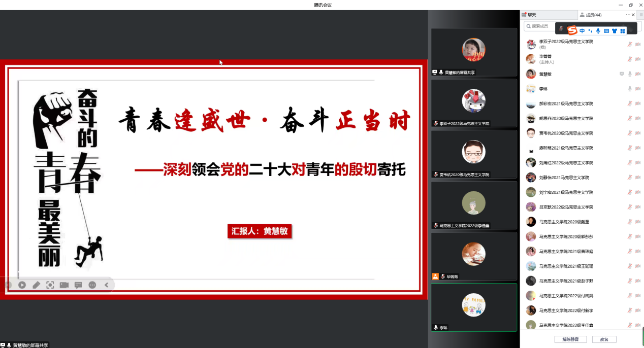
Task: Collapse the slideshow toolbar with left chevron
Action: (x=106, y=285)
